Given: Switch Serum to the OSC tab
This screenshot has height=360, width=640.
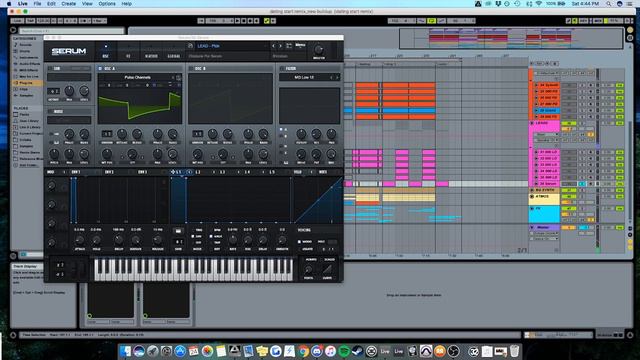Looking at the screenshot, I should (x=105, y=56).
